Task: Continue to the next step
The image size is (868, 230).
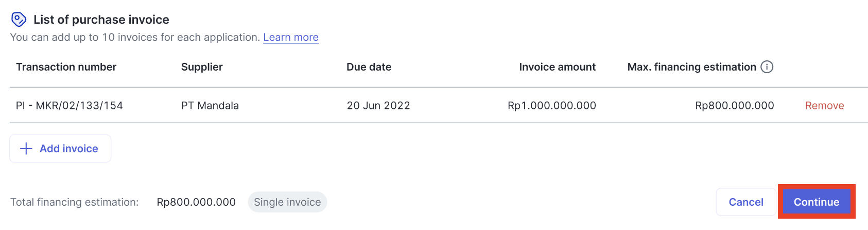Action: point(817,202)
